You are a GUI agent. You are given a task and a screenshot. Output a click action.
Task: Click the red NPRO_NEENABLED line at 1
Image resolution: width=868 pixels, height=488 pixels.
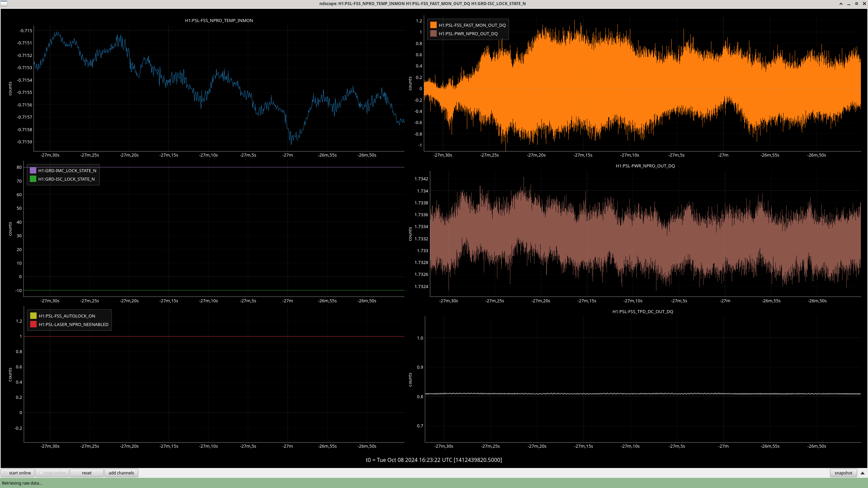click(x=214, y=336)
